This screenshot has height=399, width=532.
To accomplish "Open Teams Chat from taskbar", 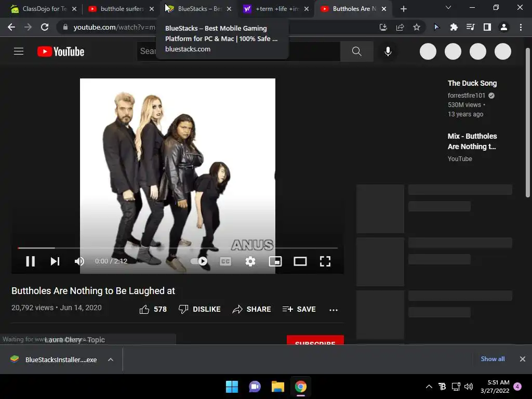I will pyautogui.click(x=255, y=387).
